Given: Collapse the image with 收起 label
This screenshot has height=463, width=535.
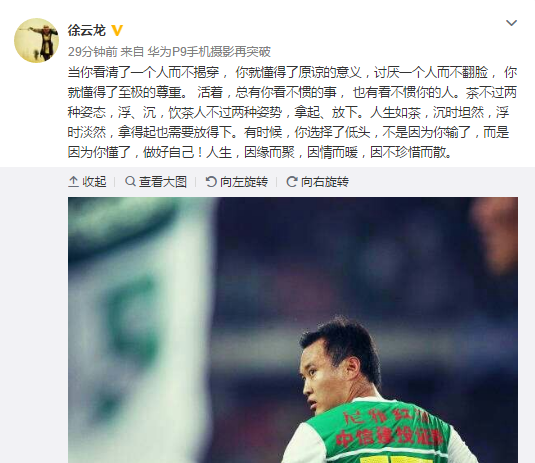Looking at the screenshot, I should click(x=94, y=182).
